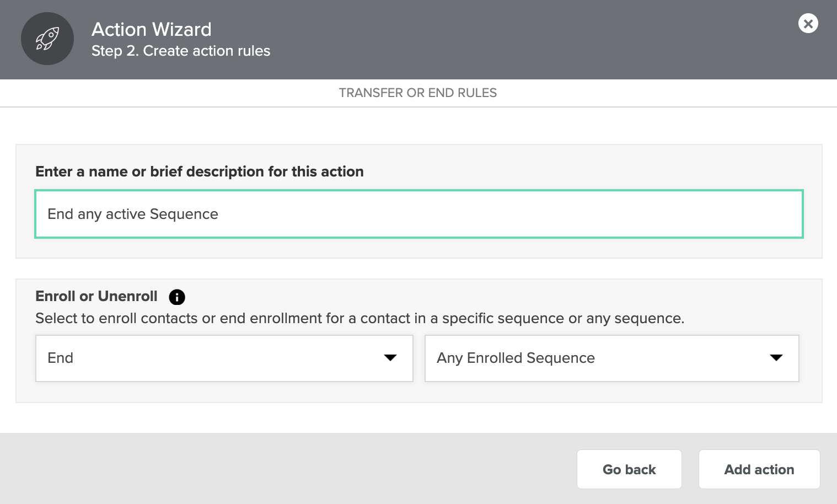
Task: Click the selected End value text
Action: point(61,358)
